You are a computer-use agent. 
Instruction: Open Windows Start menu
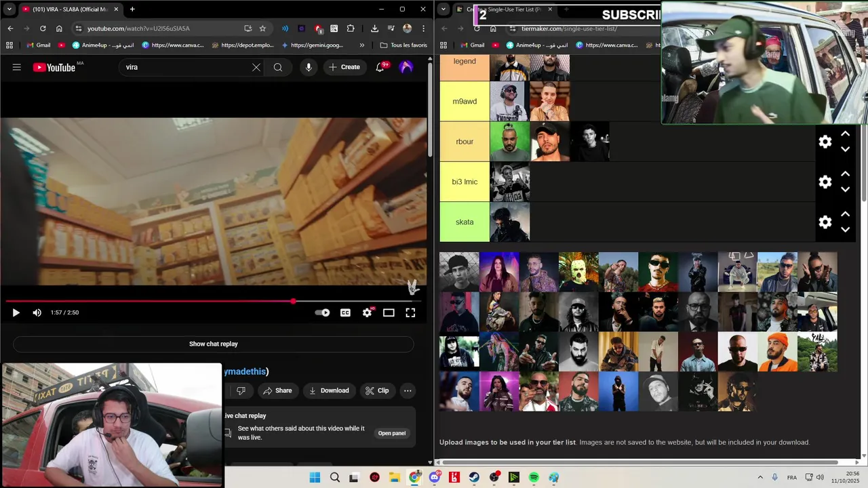(x=315, y=477)
